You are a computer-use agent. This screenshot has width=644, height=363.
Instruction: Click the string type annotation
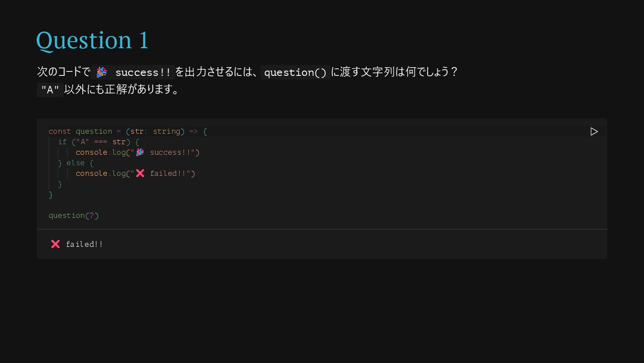coord(166,132)
